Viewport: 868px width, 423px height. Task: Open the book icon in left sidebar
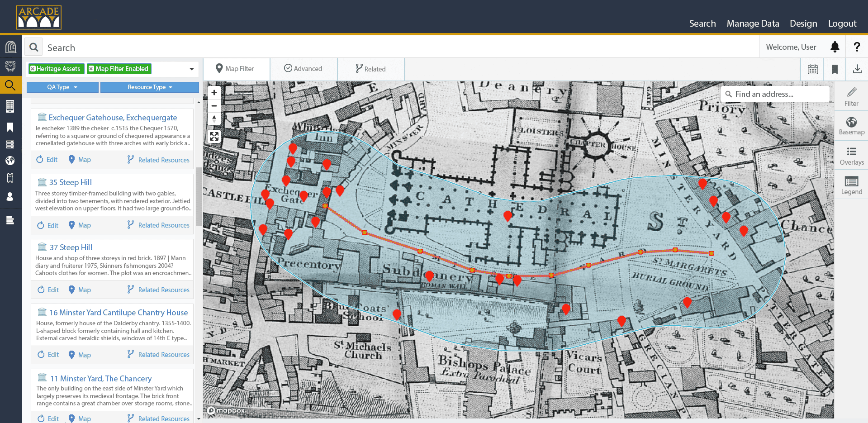pyautogui.click(x=10, y=178)
